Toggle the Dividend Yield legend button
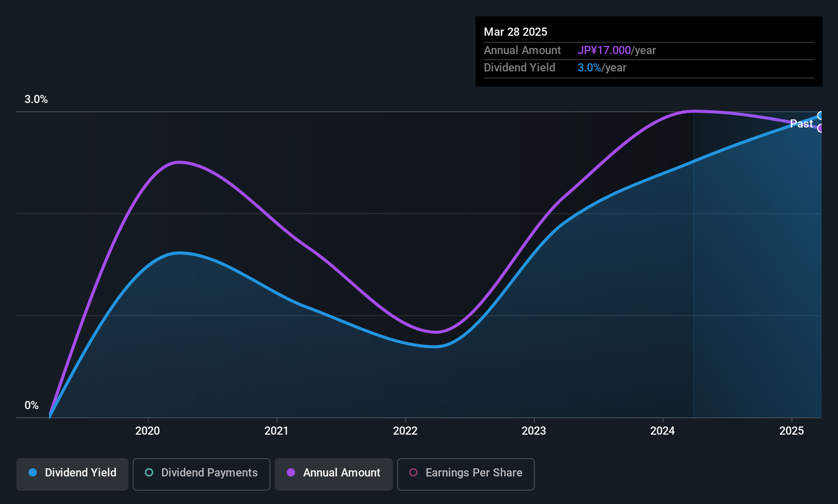 (x=72, y=474)
